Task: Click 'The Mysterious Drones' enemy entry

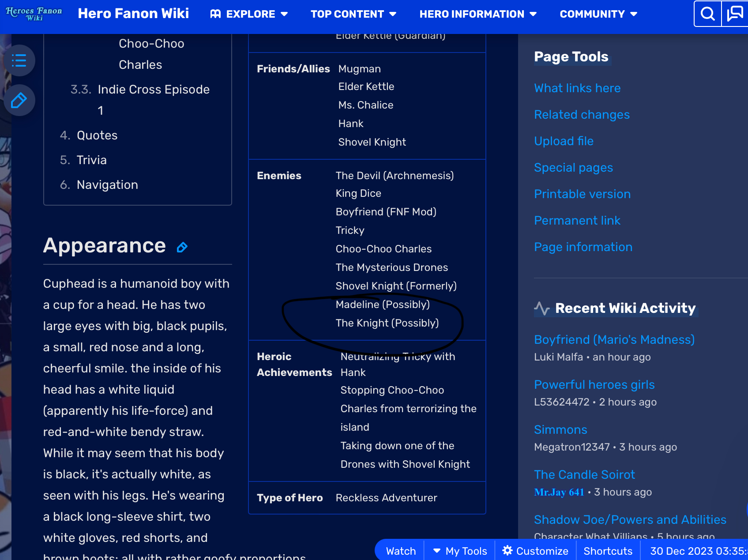Action: pyautogui.click(x=391, y=267)
